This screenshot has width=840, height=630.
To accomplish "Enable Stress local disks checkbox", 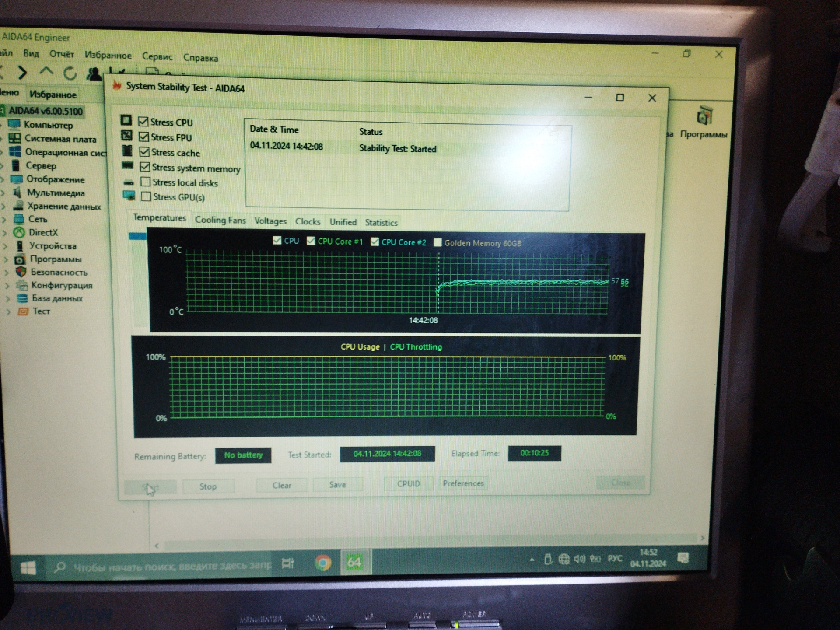I will tap(145, 182).
